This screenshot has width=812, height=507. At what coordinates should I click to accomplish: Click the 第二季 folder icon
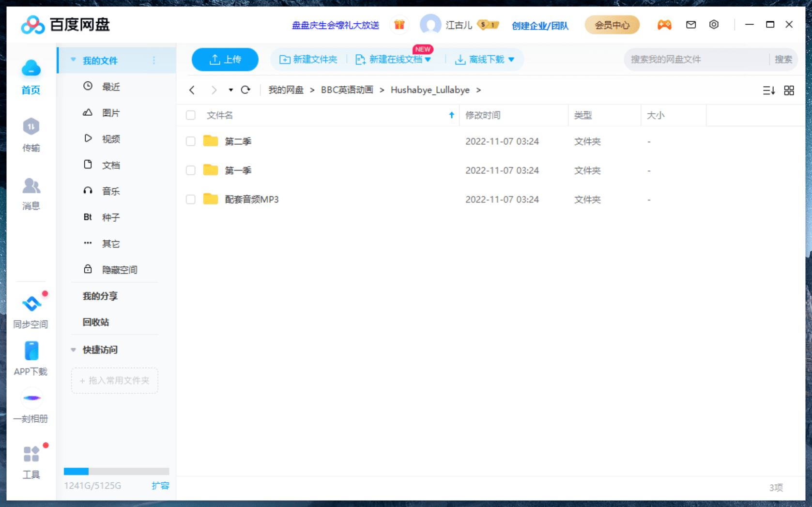pyautogui.click(x=211, y=141)
